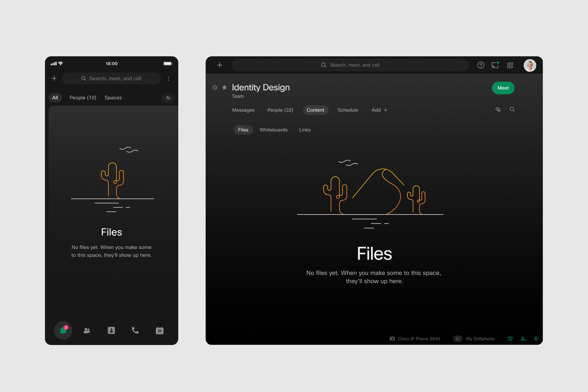588x392 pixels.
Task: Open the Teams icon in mobile bottom bar
Action: (x=87, y=331)
